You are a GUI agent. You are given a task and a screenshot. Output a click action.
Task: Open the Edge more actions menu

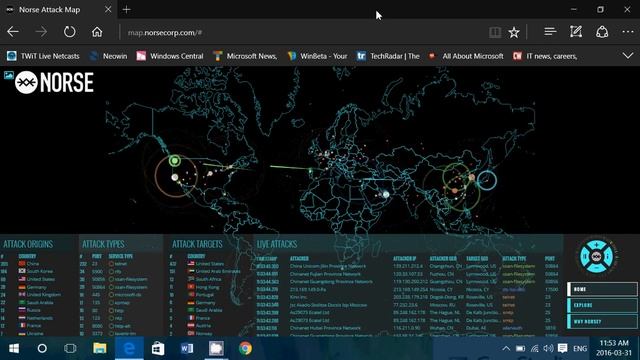(628, 32)
